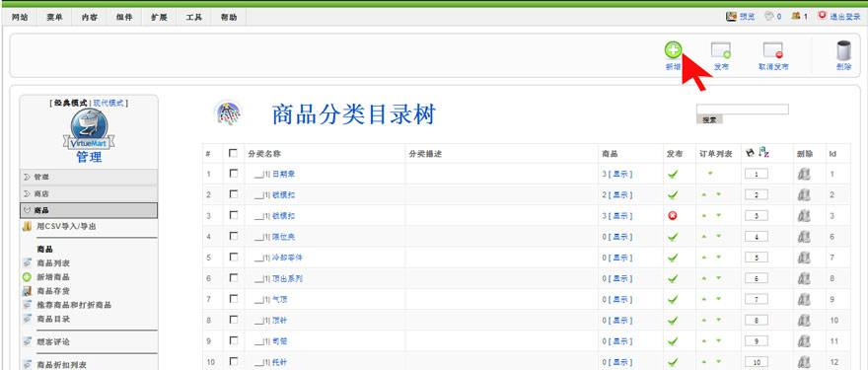Open 商品目录 in the sidebar
This screenshot has width=868, height=370.
(x=53, y=319)
